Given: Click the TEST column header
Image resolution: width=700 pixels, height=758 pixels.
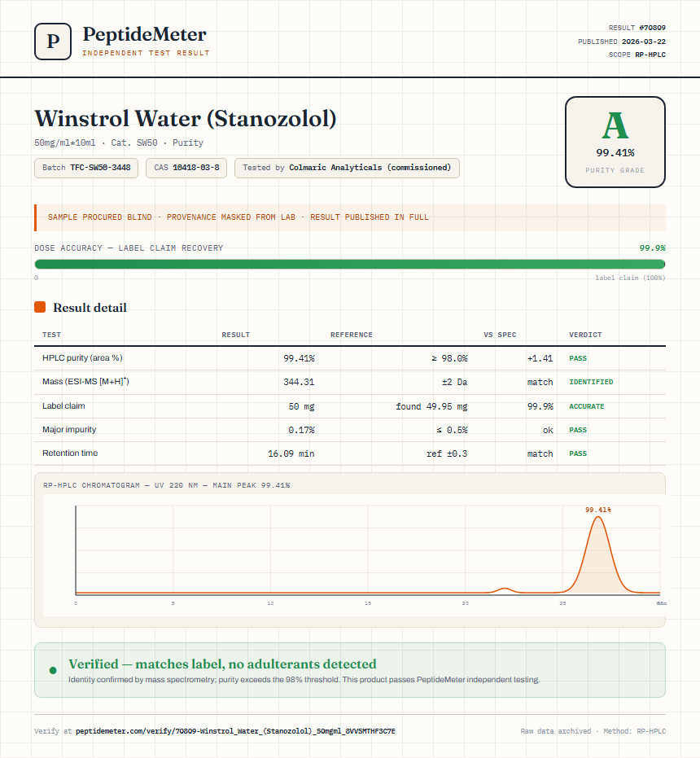Looking at the screenshot, I should [x=52, y=335].
